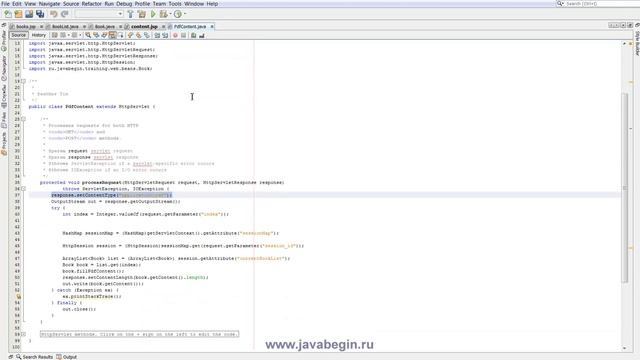Open the books.jsp editor tab
Viewport: 640px width, 360px height.
click(x=26, y=27)
